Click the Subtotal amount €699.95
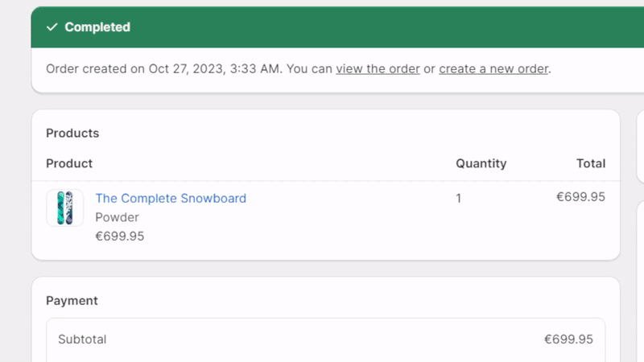The image size is (644, 362). pos(568,339)
